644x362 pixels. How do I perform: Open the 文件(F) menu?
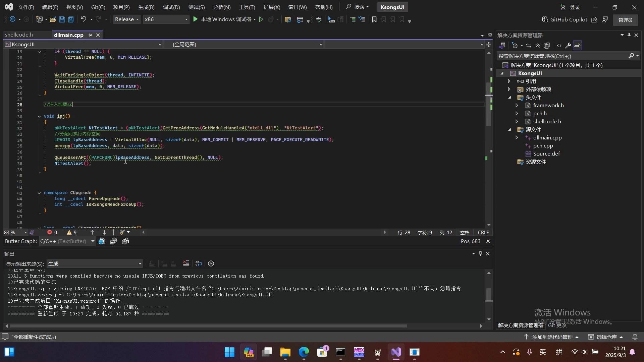click(x=26, y=7)
